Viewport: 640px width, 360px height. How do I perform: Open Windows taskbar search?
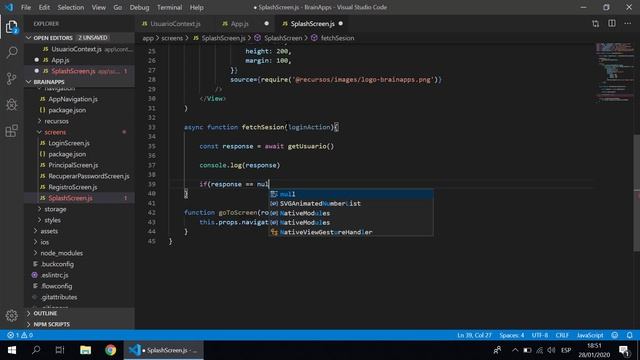36,350
